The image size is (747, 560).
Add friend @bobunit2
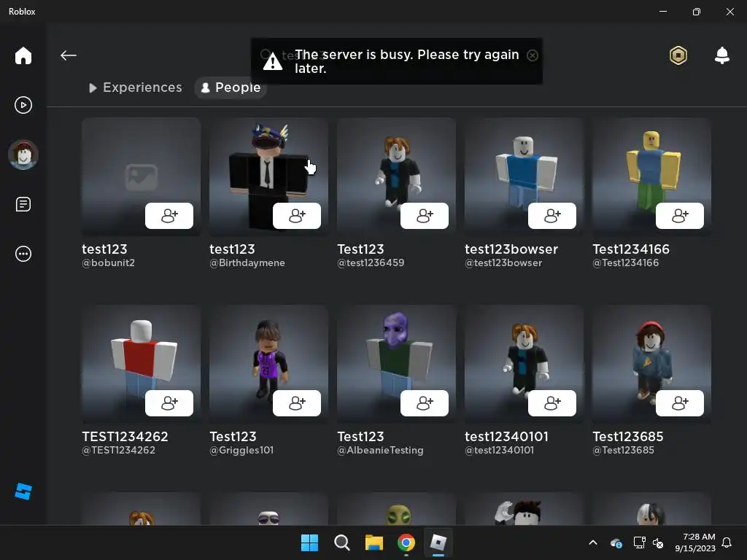(169, 216)
